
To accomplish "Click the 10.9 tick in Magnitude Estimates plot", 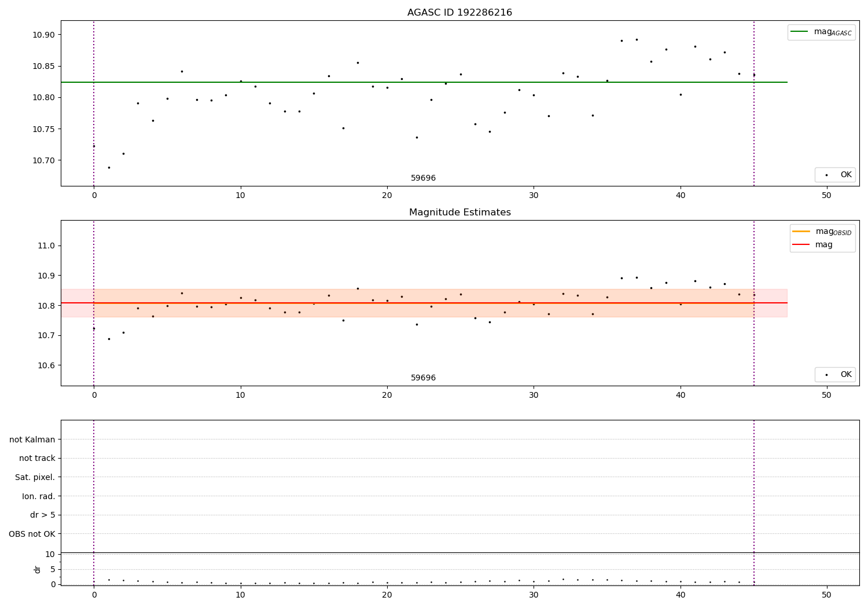I will pos(46,276).
